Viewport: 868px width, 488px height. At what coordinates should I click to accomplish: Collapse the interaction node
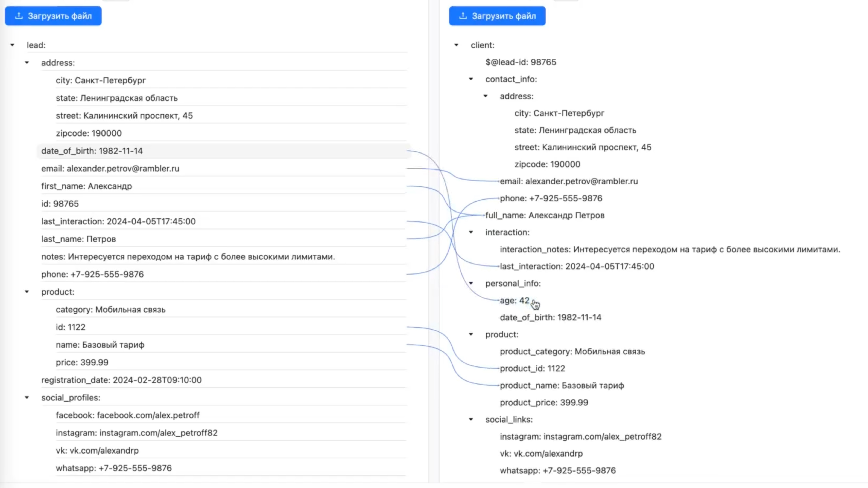(x=470, y=232)
